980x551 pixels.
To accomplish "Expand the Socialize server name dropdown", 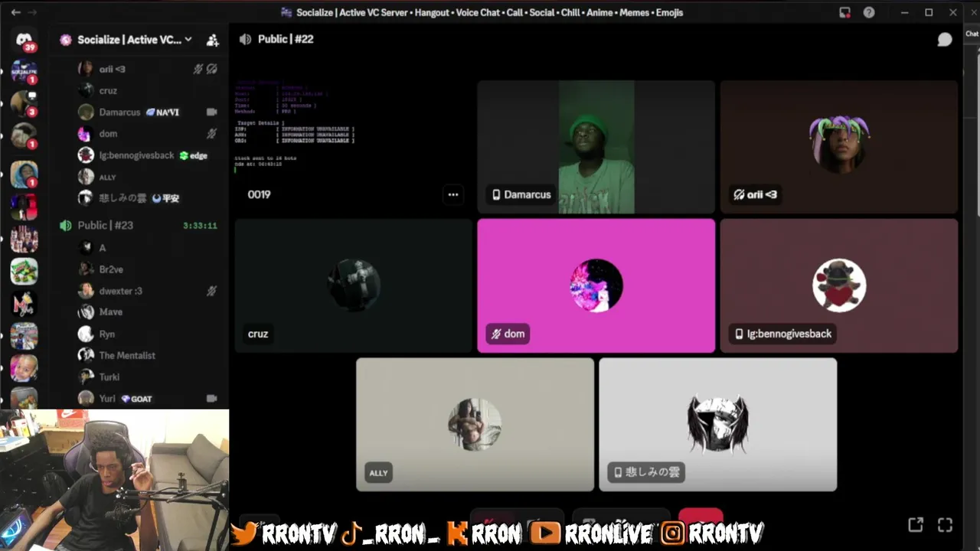I will pos(188,40).
